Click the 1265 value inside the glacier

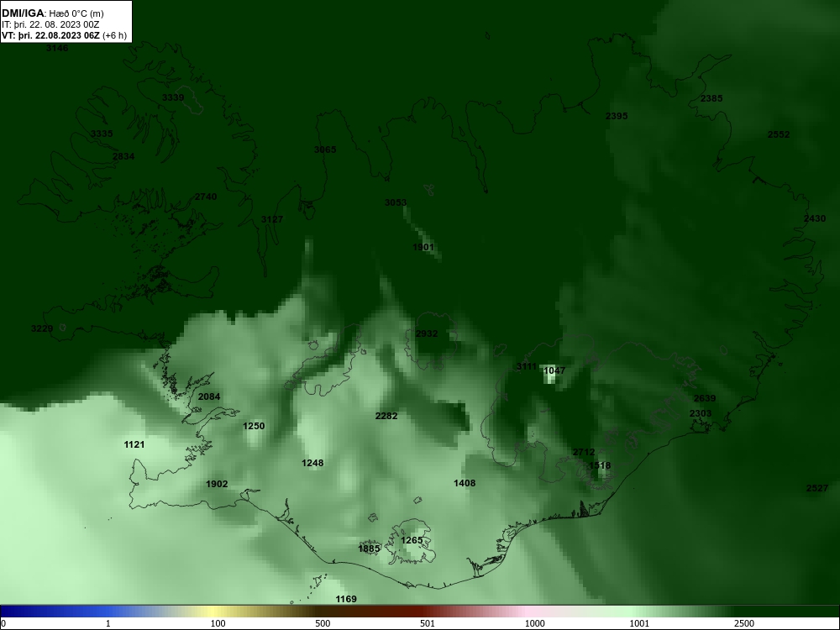click(x=412, y=540)
